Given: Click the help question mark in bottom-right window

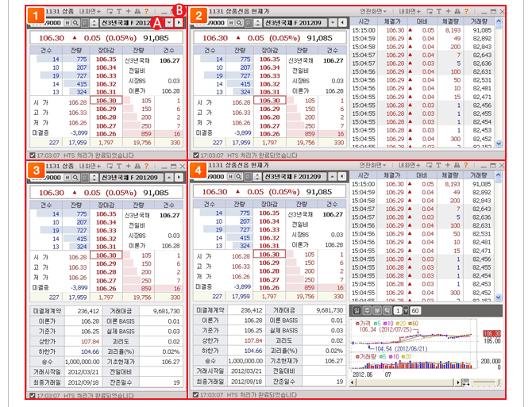Looking at the screenshot, I should [x=466, y=165].
